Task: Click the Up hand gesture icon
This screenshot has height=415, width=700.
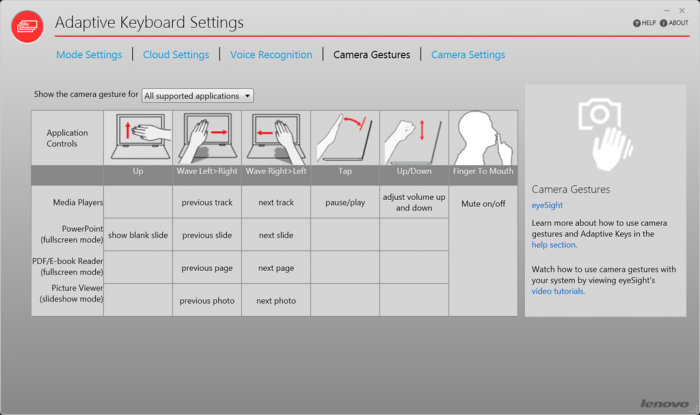Action: pyautogui.click(x=138, y=138)
